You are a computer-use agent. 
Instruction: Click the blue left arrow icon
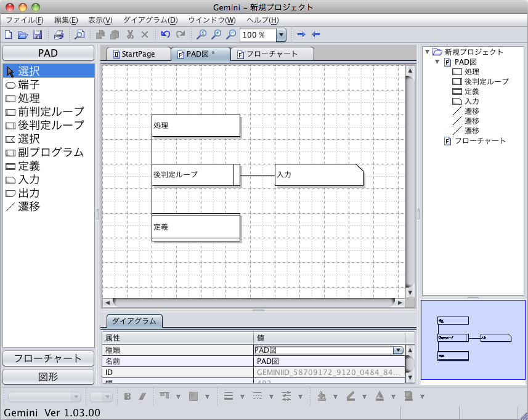coord(316,34)
